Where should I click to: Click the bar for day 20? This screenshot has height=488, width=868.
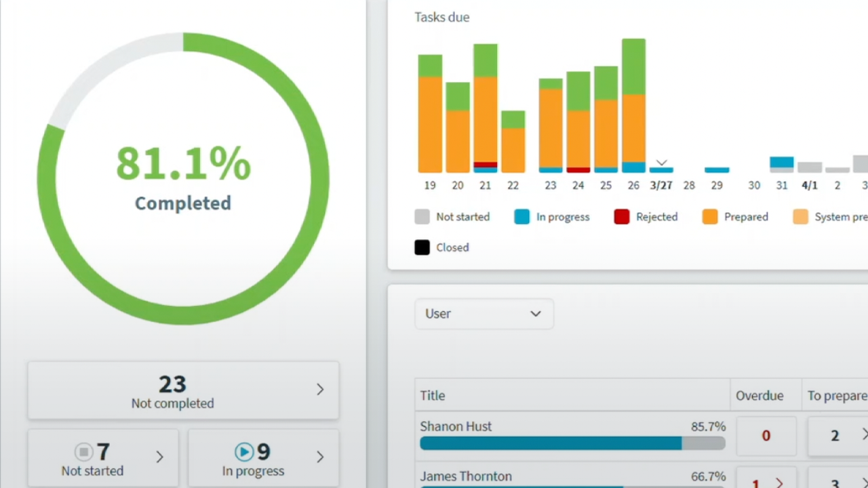458,127
